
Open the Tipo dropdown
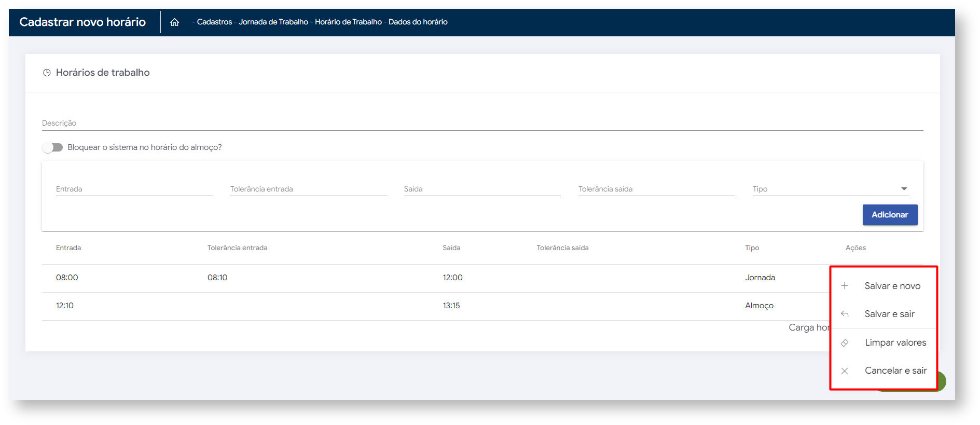coord(831,189)
